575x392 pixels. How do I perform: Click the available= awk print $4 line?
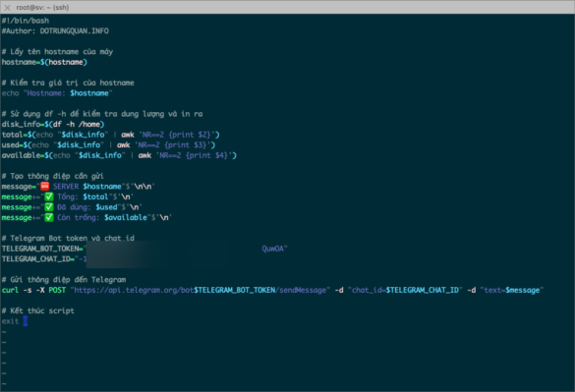[119, 155]
